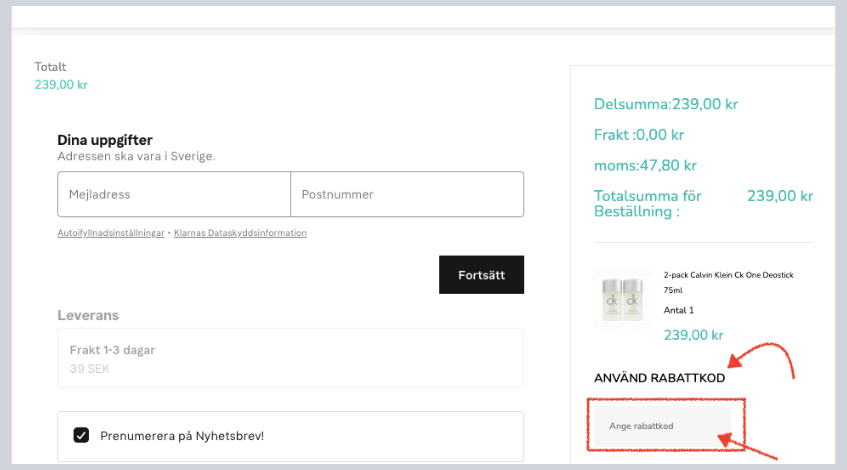Click the Dina uppgifter heading
Image resolution: width=847 pixels, height=470 pixels.
105,140
